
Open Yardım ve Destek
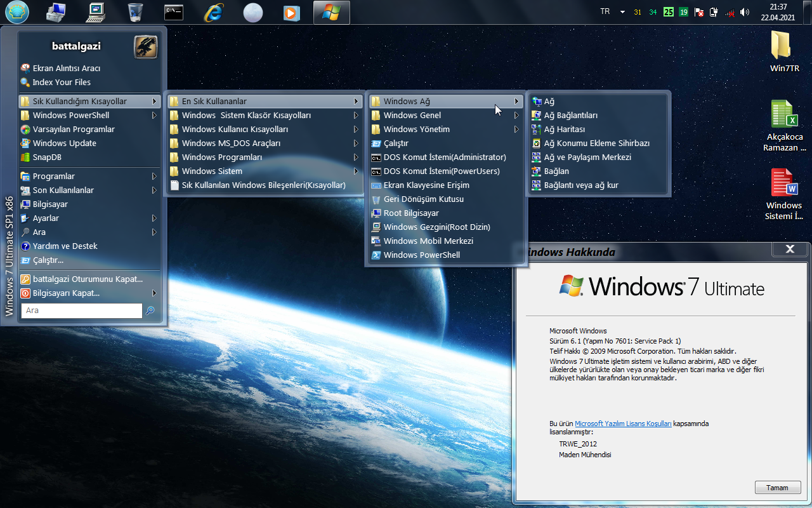pyautogui.click(x=89, y=246)
